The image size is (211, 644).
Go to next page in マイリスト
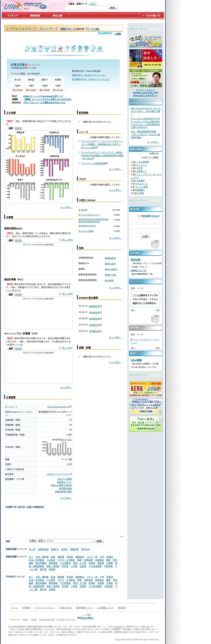pos(157,310)
